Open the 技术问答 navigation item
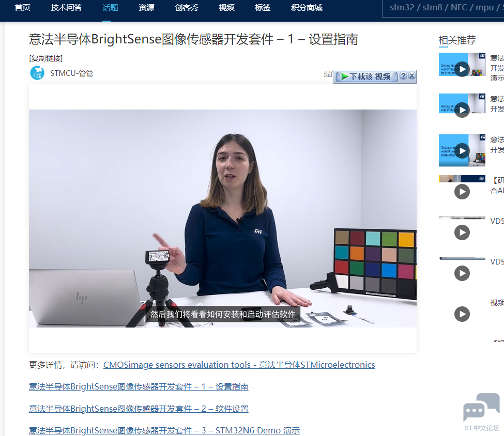 pyautogui.click(x=66, y=8)
